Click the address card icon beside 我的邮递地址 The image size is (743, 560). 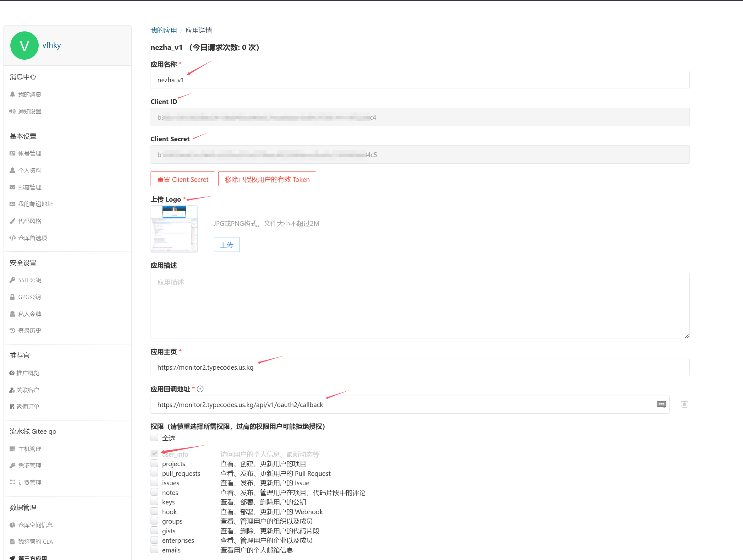(x=13, y=204)
